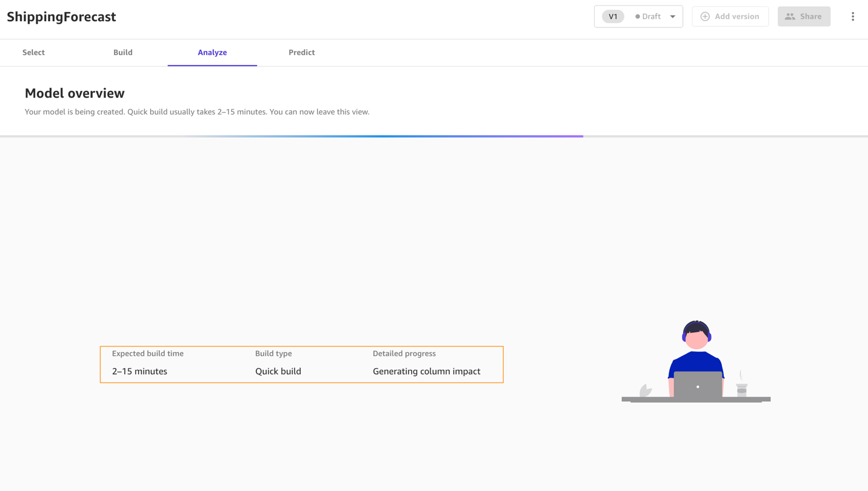The image size is (868, 491).
Task: Click the Generating column impact status text
Action: coord(426,372)
